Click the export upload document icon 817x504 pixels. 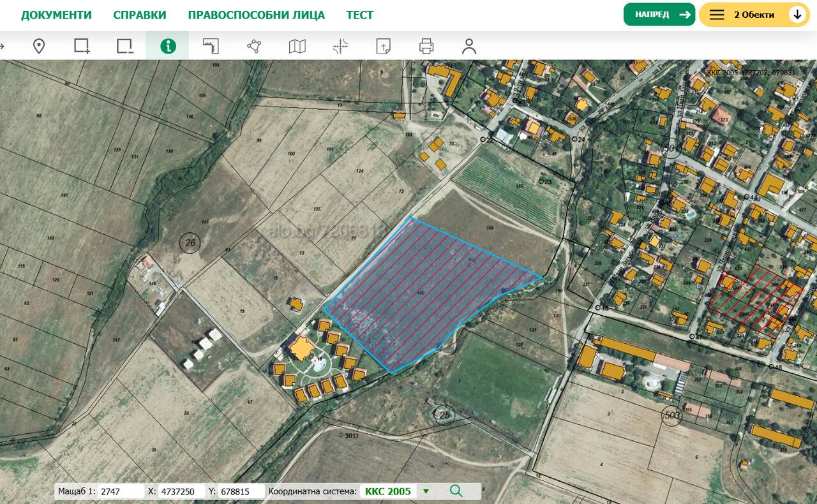point(383,46)
